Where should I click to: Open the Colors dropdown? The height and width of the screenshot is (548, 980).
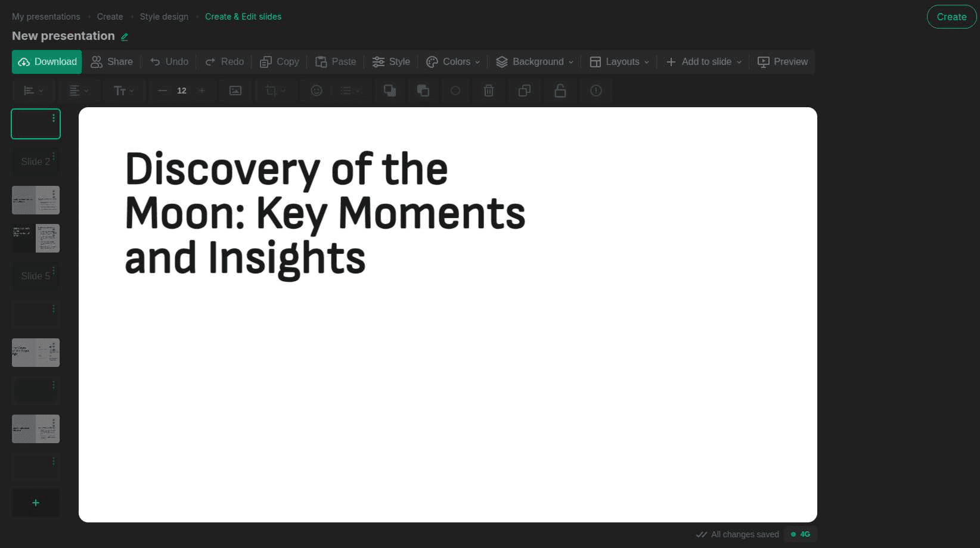tap(453, 61)
